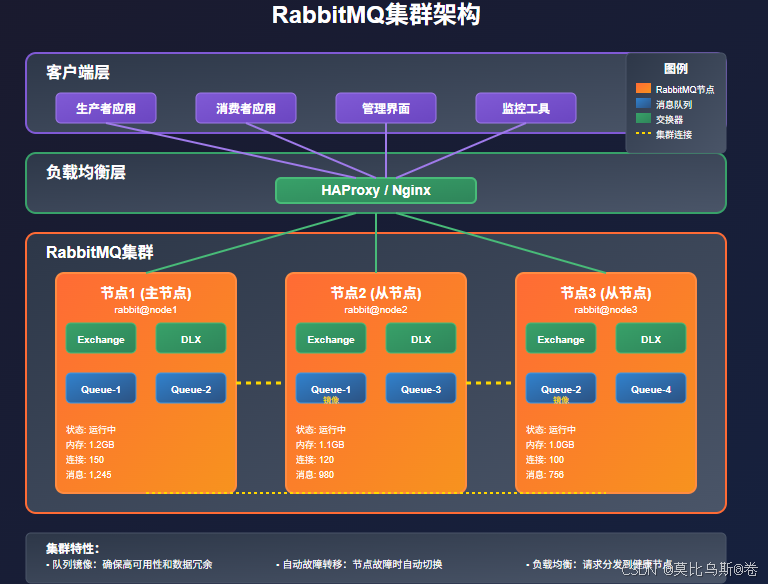Image resolution: width=768 pixels, height=584 pixels.
Task: Select Queue-1 in 节点1 (主节点)
Action: pyautogui.click(x=101, y=389)
